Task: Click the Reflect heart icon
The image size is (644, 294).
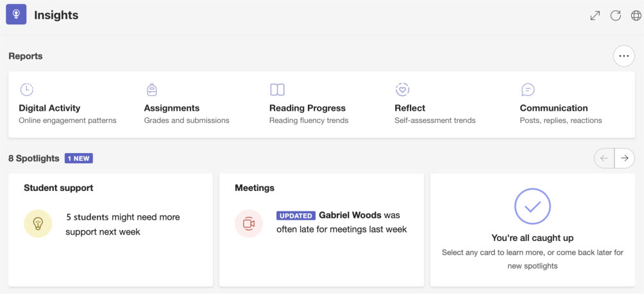Action: [402, 90]
